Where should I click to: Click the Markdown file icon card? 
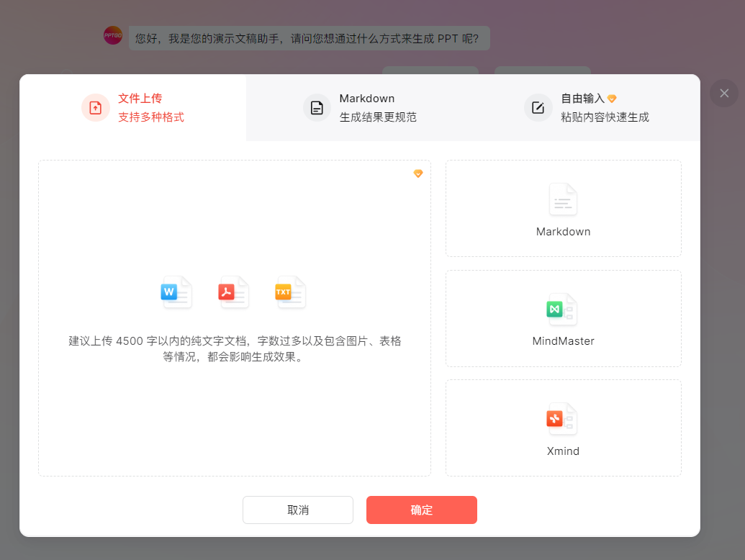tap(563, 199)
